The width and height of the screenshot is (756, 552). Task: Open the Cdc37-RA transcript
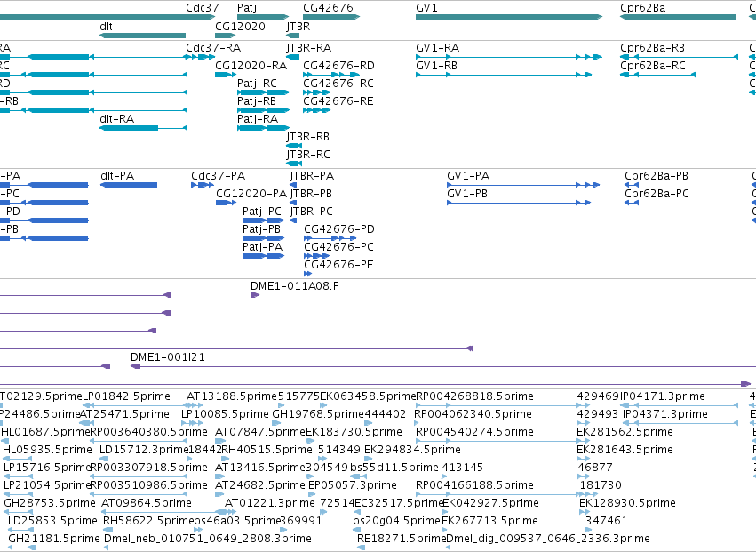tap(200, 57)
